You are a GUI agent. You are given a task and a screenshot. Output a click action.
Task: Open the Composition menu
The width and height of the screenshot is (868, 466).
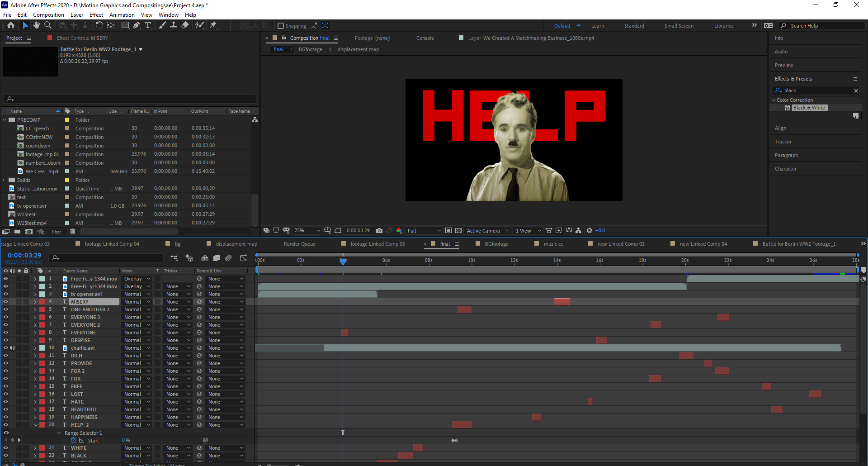click(48, 15)
